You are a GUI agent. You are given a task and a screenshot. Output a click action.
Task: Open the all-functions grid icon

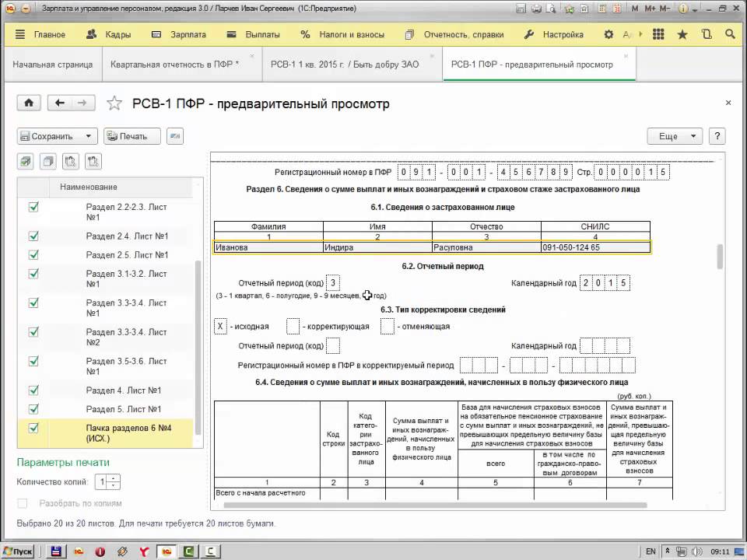tap(658, 34)
